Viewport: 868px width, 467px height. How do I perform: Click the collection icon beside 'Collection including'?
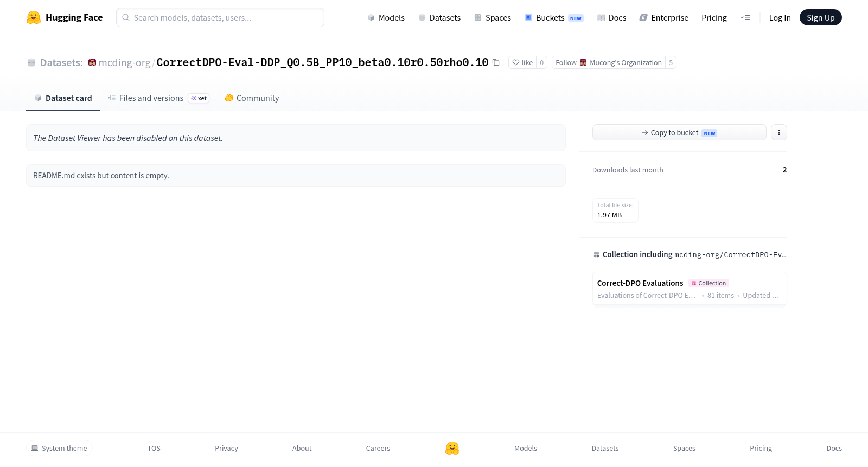(x=596, y=254)
